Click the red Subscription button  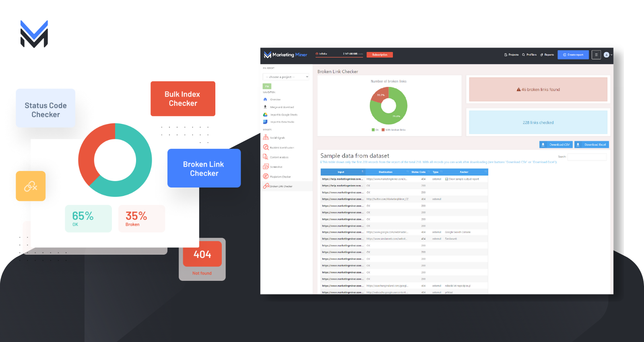click(x=380, y=55)
